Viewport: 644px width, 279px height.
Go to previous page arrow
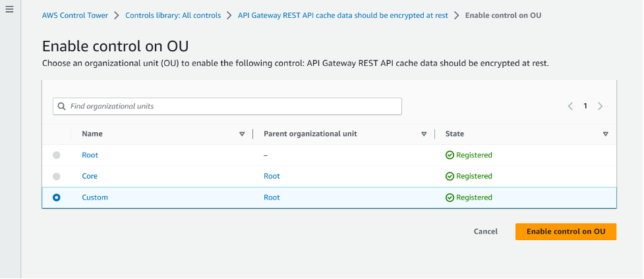pos(570,106)
